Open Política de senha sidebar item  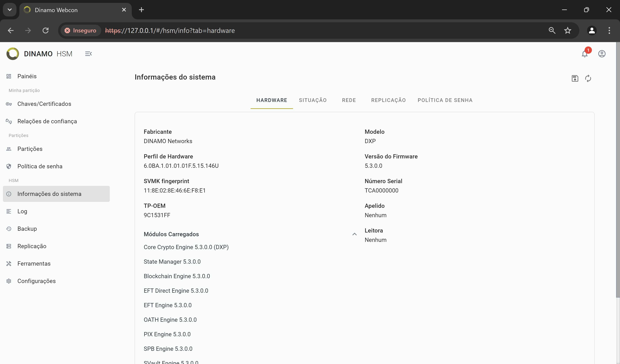pos(56,166)
